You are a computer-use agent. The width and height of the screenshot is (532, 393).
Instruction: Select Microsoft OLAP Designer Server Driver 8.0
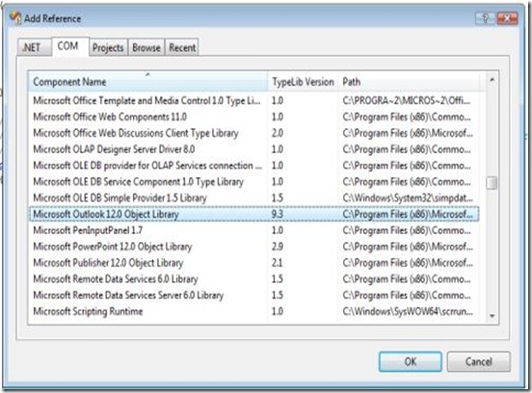click(253, 149)
